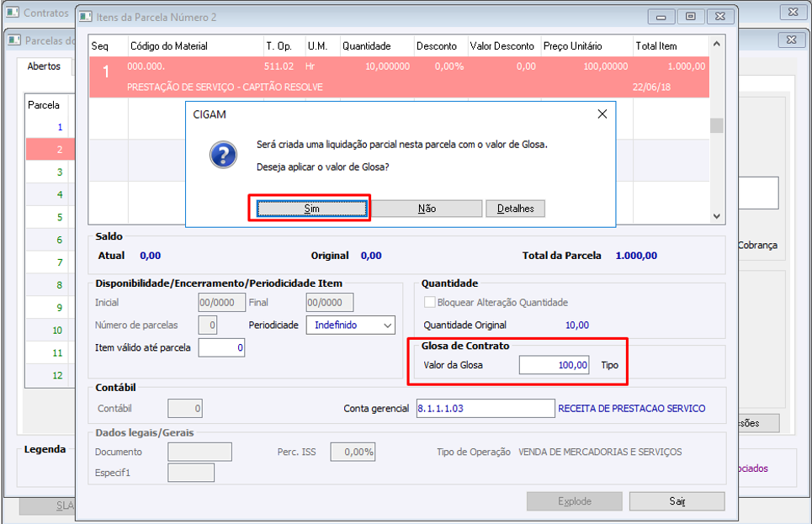Select parcela 5 in Parcelas list
The image size is (812, 524).
pos(50,217)
